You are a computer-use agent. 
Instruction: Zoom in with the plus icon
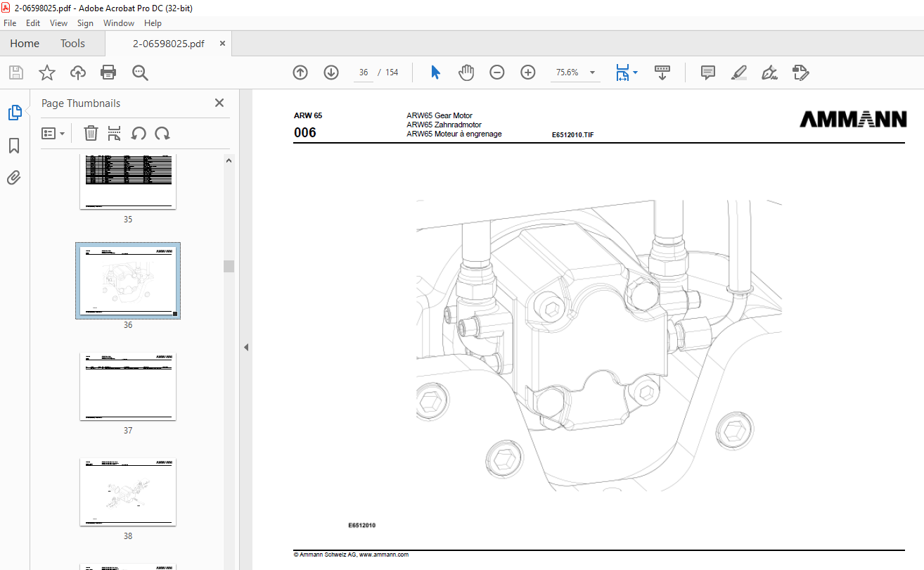pos(528,72)
